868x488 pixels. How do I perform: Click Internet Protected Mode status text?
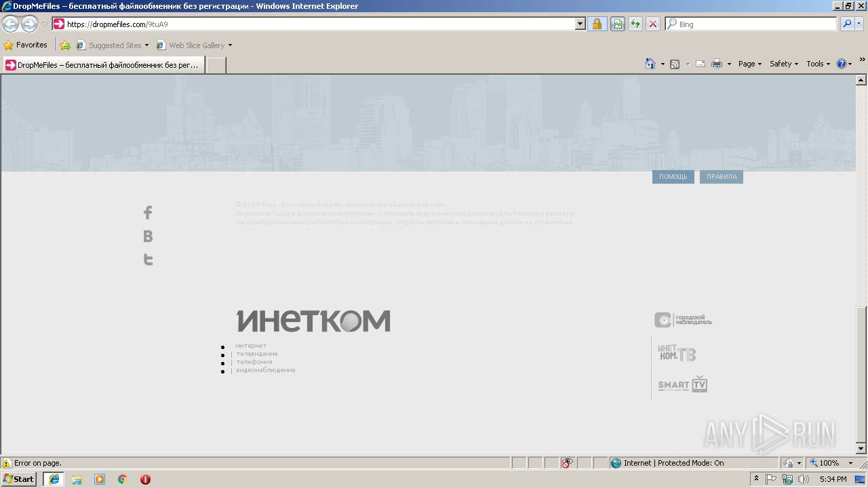(x=674, y=463)
